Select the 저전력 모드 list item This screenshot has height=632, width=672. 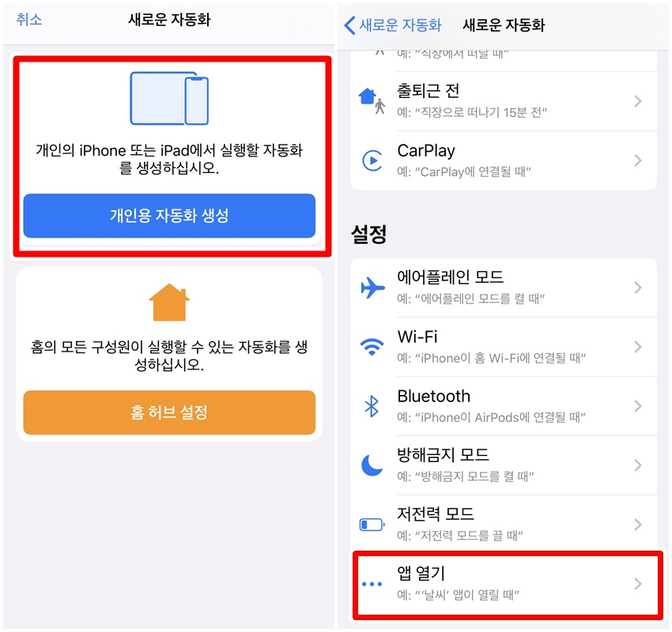pos(503,524)
